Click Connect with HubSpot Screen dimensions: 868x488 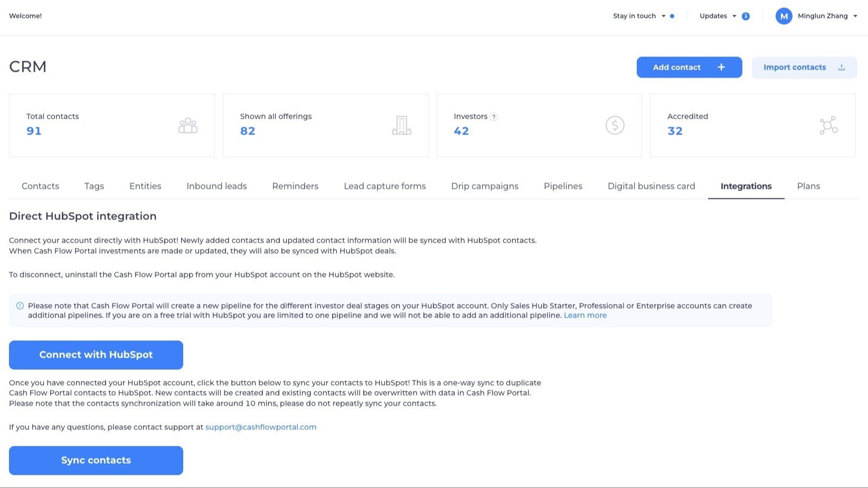click(96, 355)
